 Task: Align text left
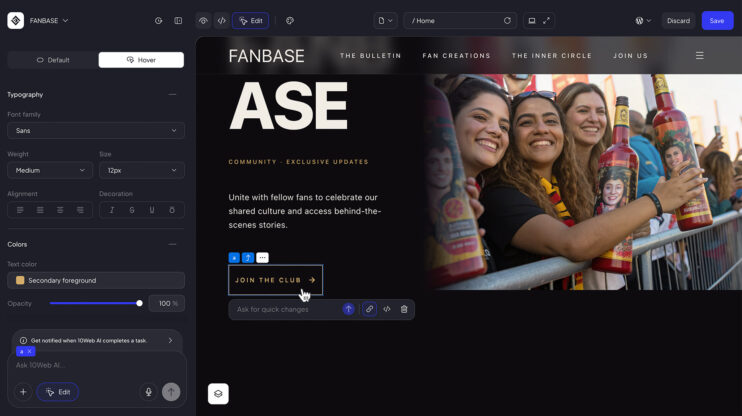(20, 210)
